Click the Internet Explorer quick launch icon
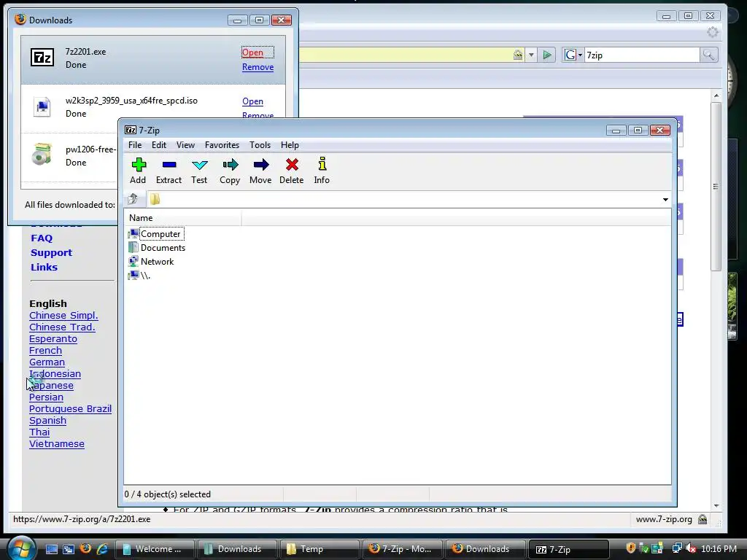 (102, 548)
